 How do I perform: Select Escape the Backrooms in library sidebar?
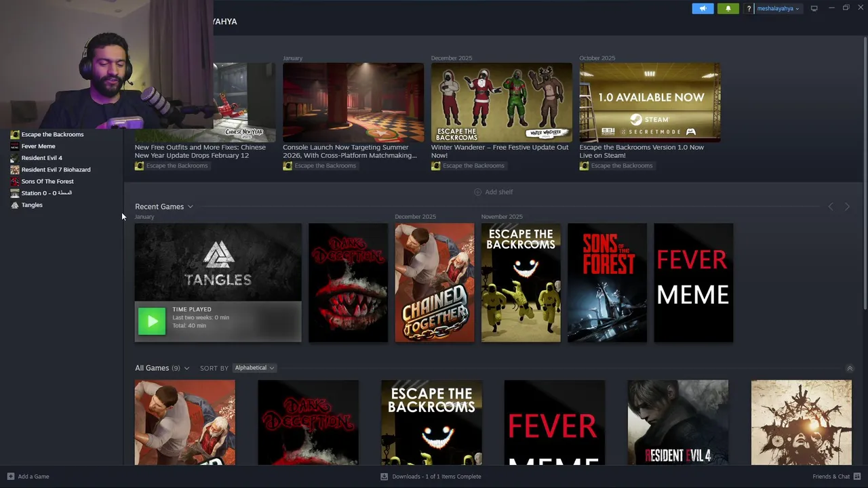coord(52,134)
